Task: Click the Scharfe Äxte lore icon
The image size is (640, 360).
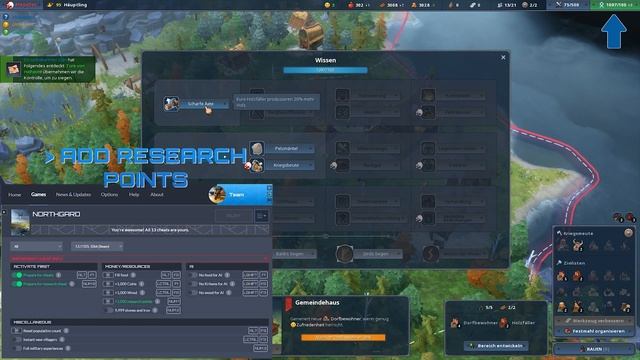Action: point(171,104)
